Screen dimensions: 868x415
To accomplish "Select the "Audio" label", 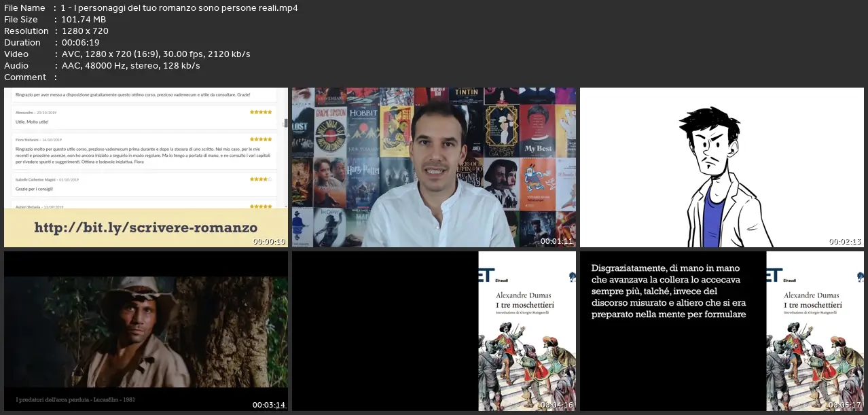I will pos(16,65).
